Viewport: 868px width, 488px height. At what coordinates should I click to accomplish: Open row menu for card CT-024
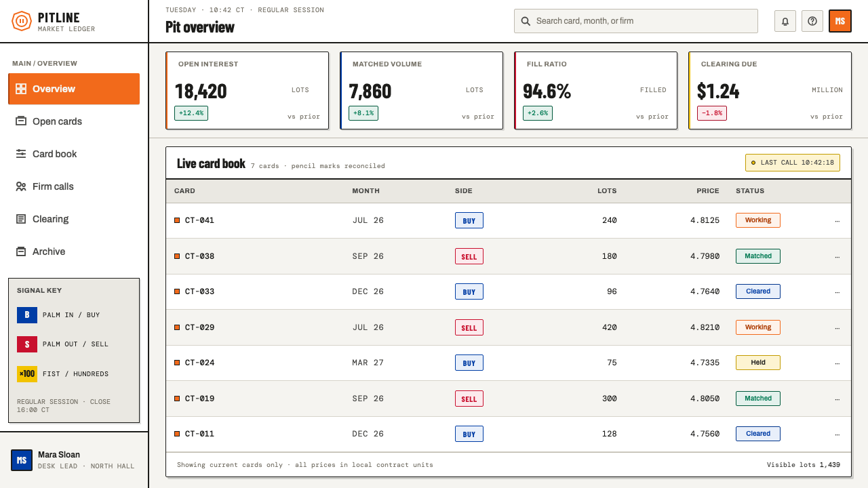pos(837,363)
